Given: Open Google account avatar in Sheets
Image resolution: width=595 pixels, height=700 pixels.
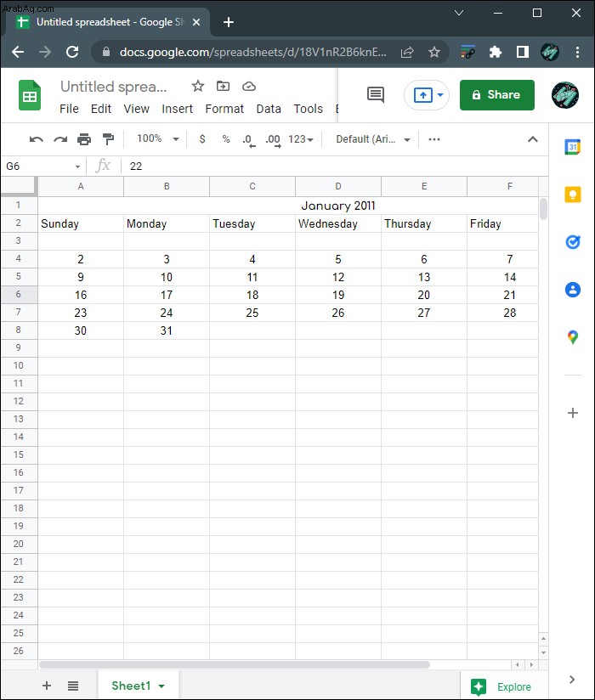Looking at the screenshot, I should (565, 95).
